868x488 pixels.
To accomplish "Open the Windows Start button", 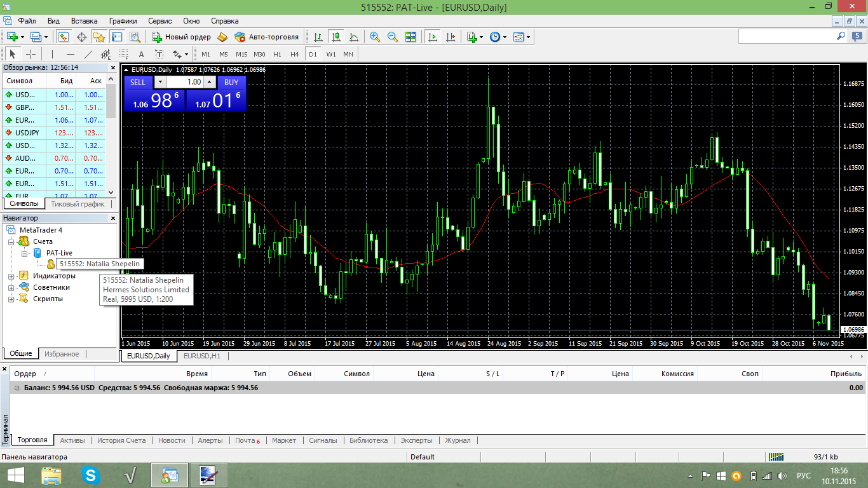I will [x=16, y=475].
